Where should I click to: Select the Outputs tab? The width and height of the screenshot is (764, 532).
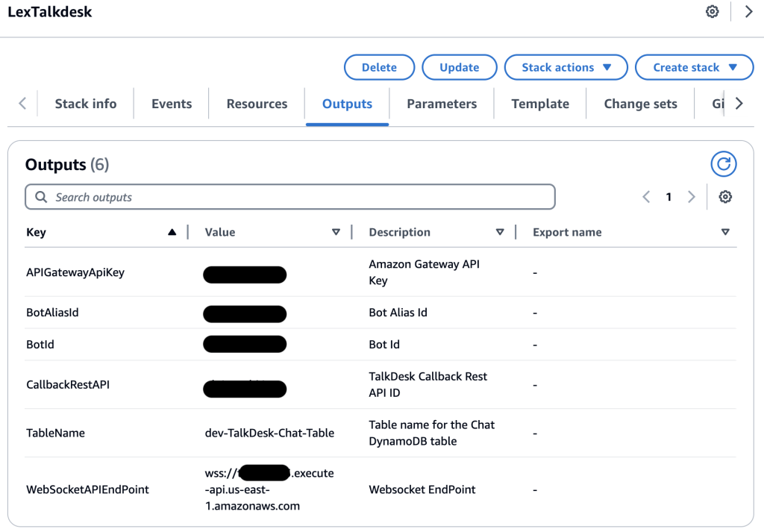point(348,104)
